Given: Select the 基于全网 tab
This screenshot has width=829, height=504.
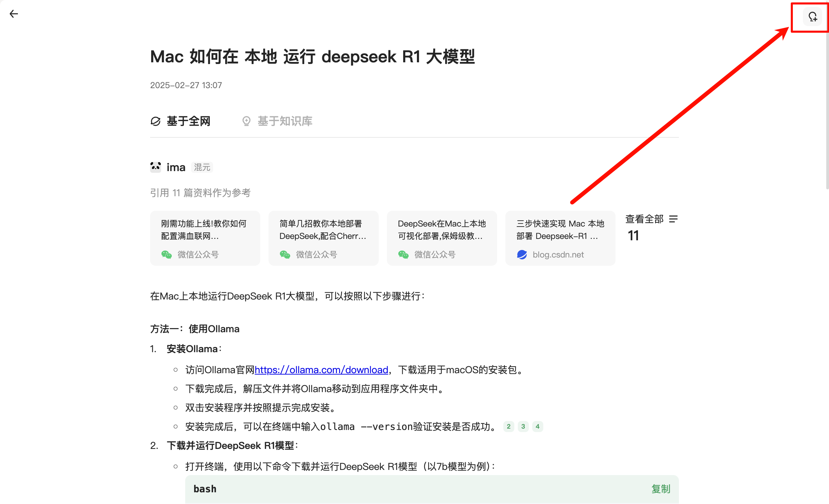Looking at the screenshot, I should coord(188,121).
